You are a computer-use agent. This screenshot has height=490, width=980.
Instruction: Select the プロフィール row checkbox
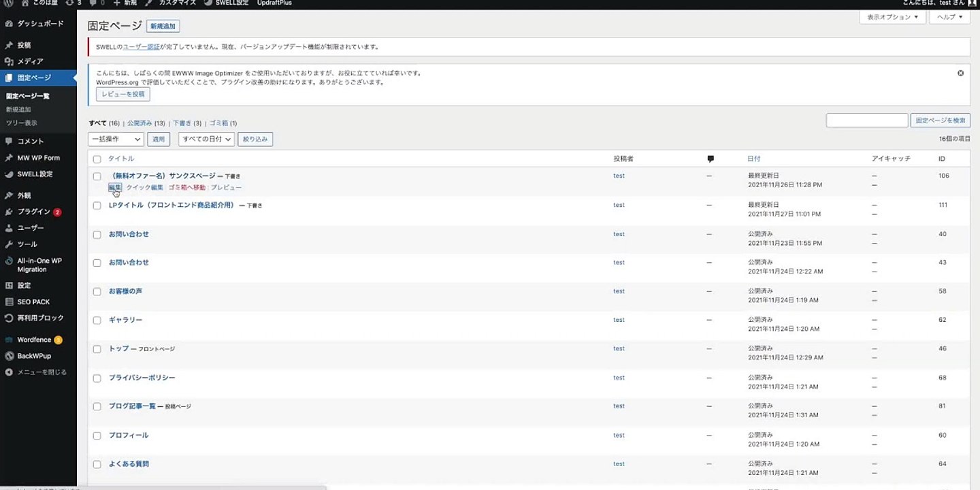click(x=97, y=436)
